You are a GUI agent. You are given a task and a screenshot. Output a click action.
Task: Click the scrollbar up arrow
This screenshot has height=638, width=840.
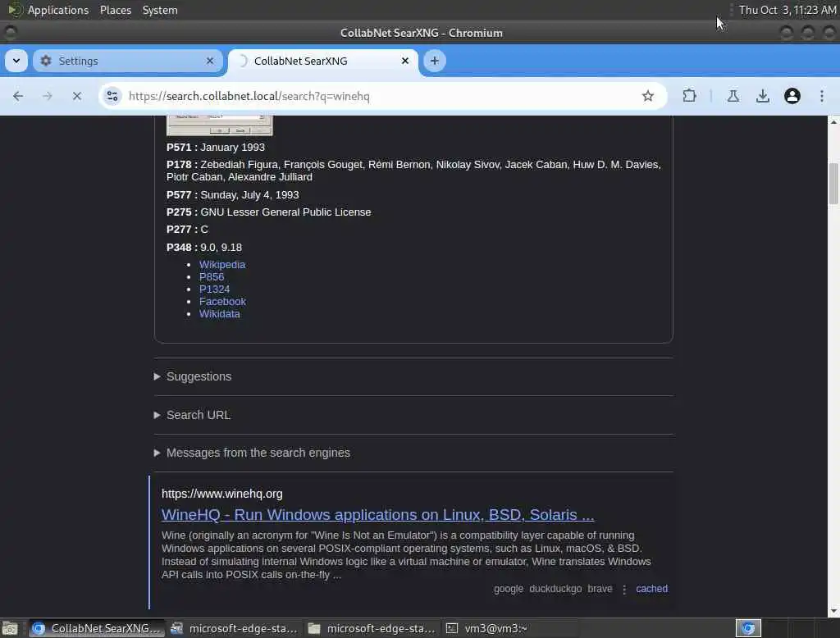pyautogui.click(x=833, y=121)
